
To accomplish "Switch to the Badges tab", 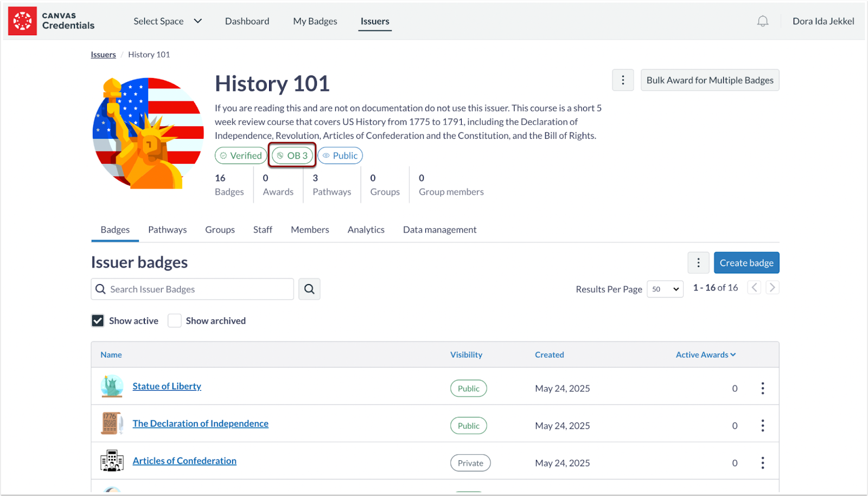I will (115, 230).
